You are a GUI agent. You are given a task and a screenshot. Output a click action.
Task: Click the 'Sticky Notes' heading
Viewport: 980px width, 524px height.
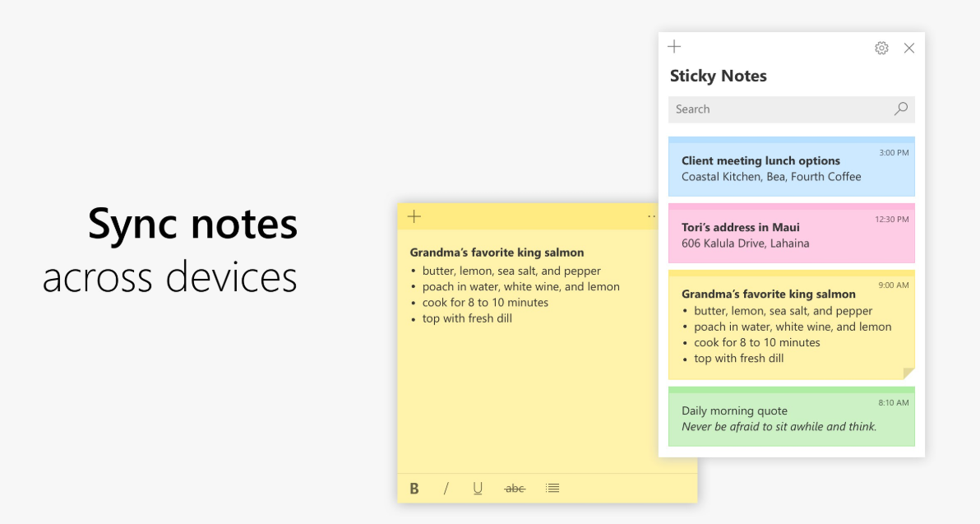pos(718,76)
